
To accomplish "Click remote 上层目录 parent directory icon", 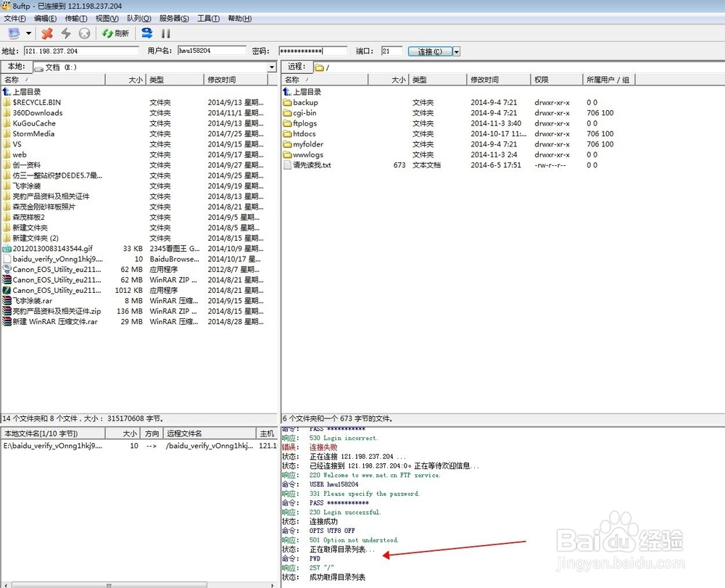I will pyautogui.click(x=287, y=91).
